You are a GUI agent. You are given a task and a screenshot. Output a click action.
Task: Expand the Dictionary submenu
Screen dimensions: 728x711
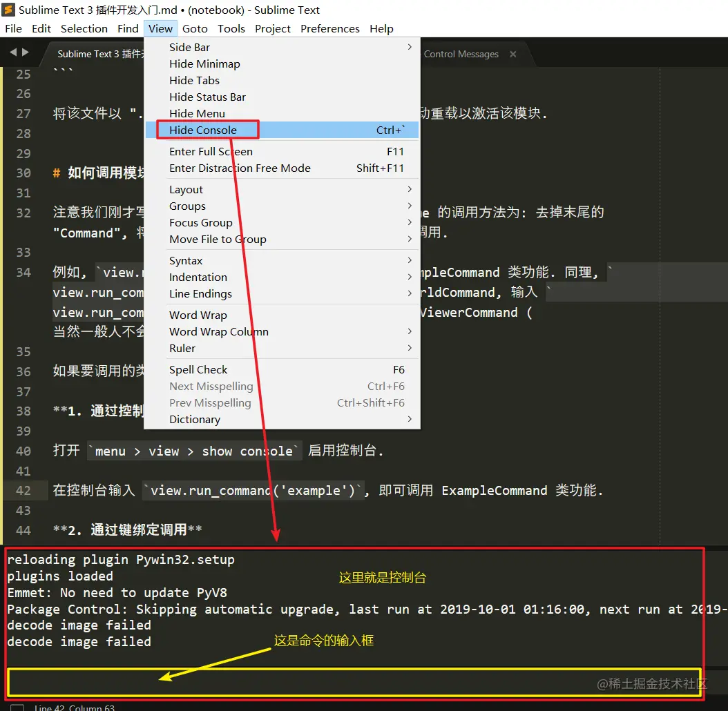pyautogui.click(x=282, y=420)
